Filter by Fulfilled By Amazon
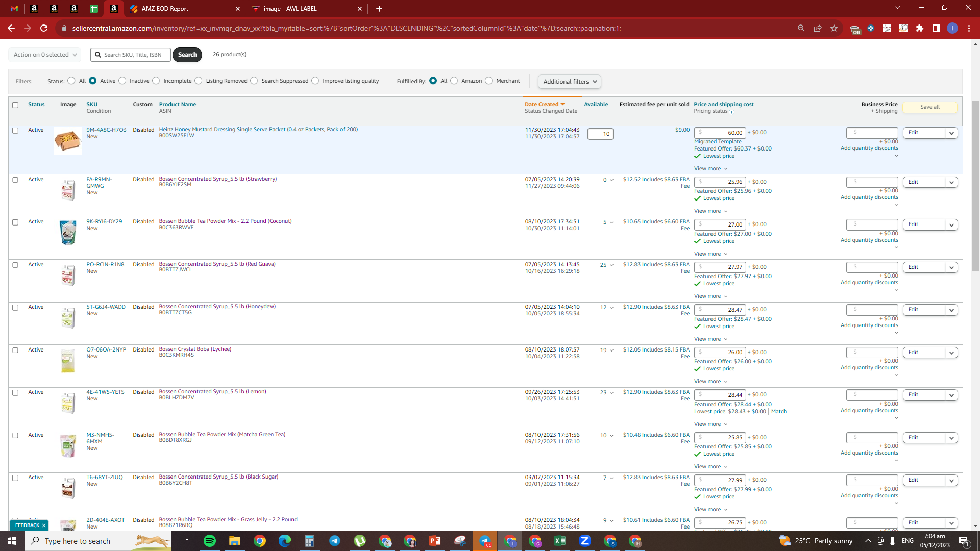Screen dimensions: 980x551 point(454,81)
